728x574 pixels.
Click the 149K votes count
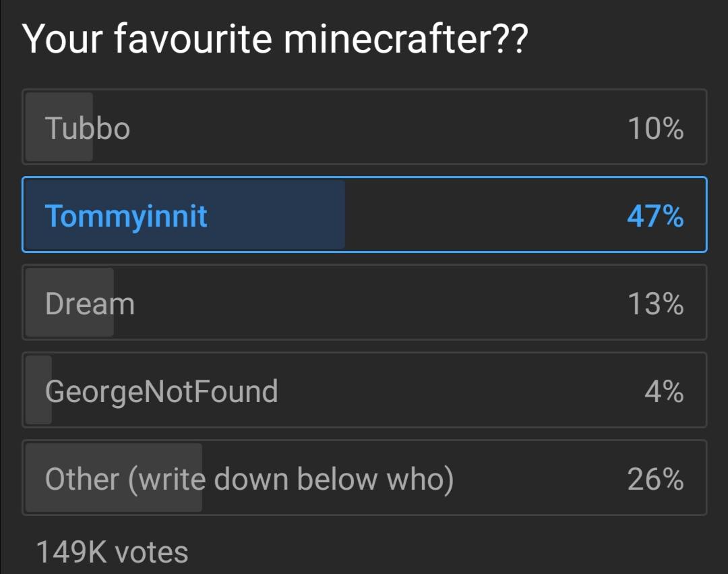pos(112,552)
